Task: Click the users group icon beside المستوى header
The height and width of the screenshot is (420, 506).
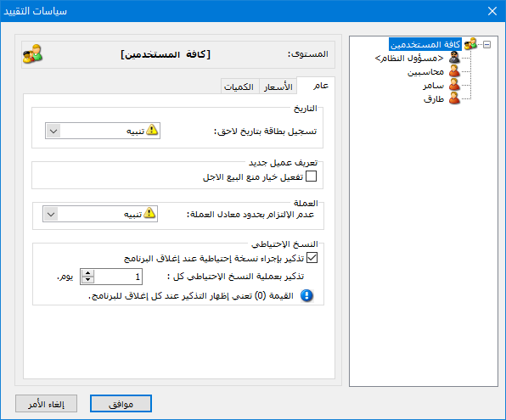Action: (x=32, y=53)
